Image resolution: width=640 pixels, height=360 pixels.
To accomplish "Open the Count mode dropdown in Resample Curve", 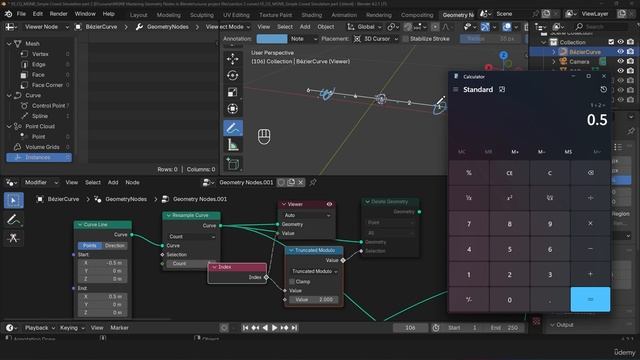I will [191, 237].
